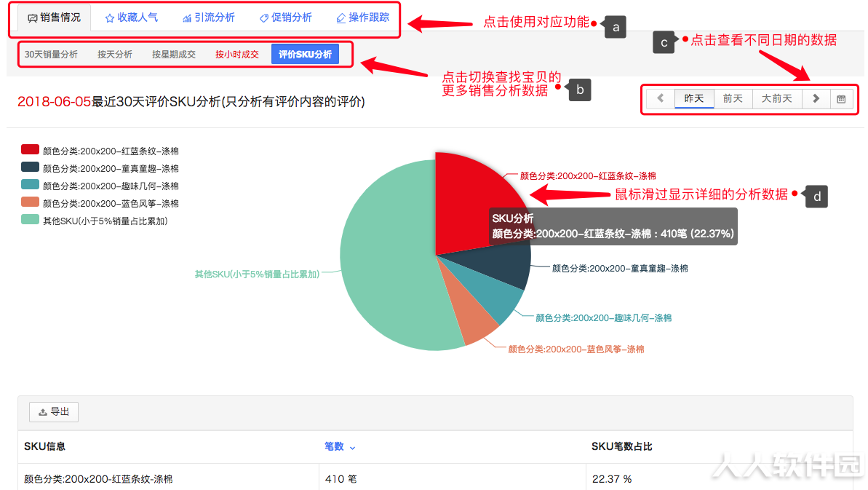Select 大前天 date option

click(776, 98)
